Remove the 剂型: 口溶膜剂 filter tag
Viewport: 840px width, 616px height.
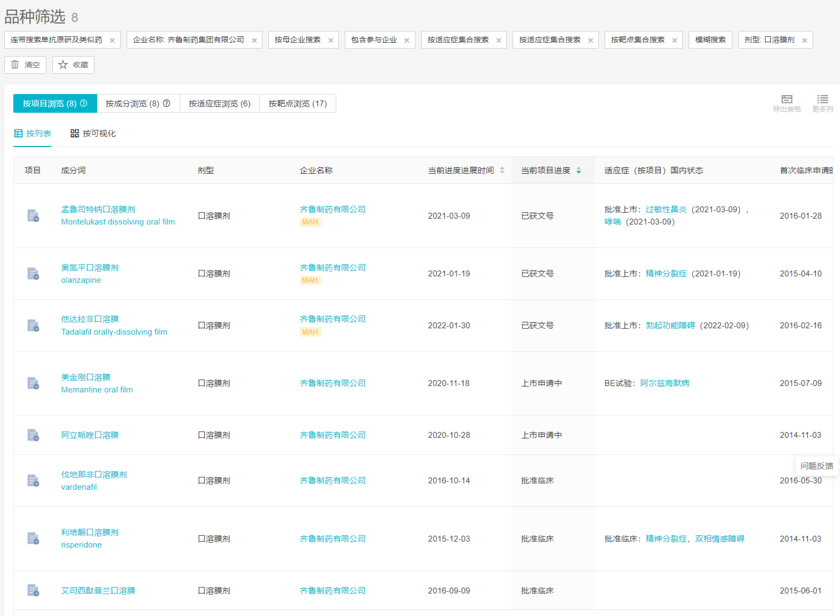point(804,40)
